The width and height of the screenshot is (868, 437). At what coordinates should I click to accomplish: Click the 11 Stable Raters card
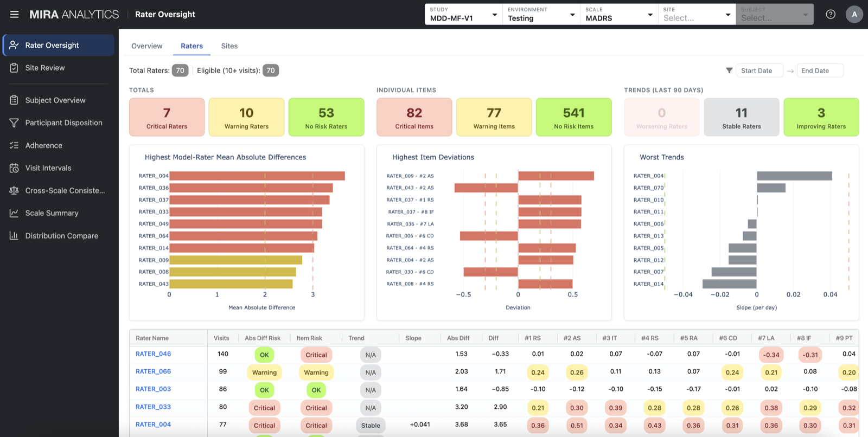coord(741,117)
